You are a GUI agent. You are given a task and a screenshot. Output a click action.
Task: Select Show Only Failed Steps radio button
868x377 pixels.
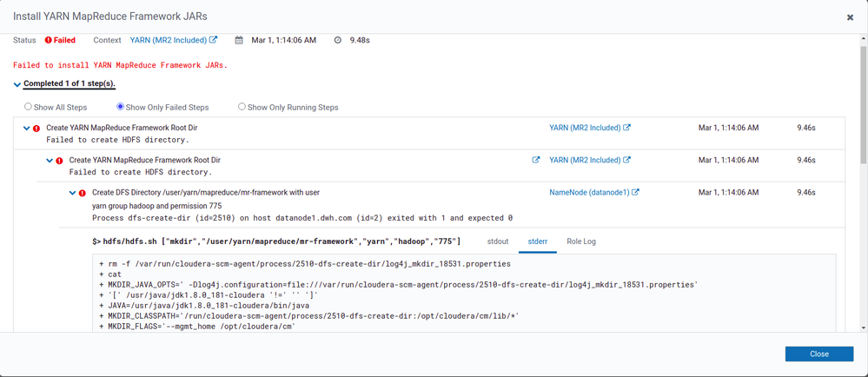[120, 107]
